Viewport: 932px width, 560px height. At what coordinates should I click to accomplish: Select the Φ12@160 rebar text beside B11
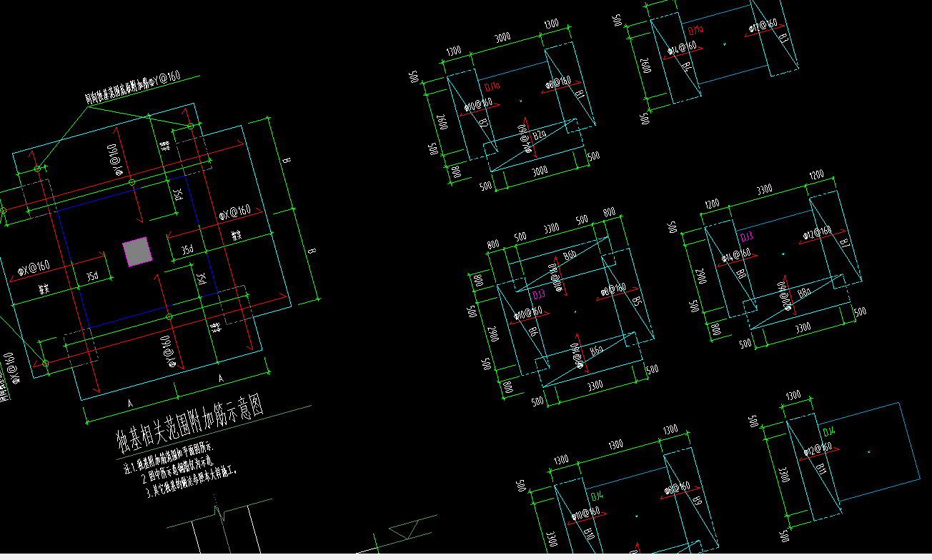(x=817, y=450)
